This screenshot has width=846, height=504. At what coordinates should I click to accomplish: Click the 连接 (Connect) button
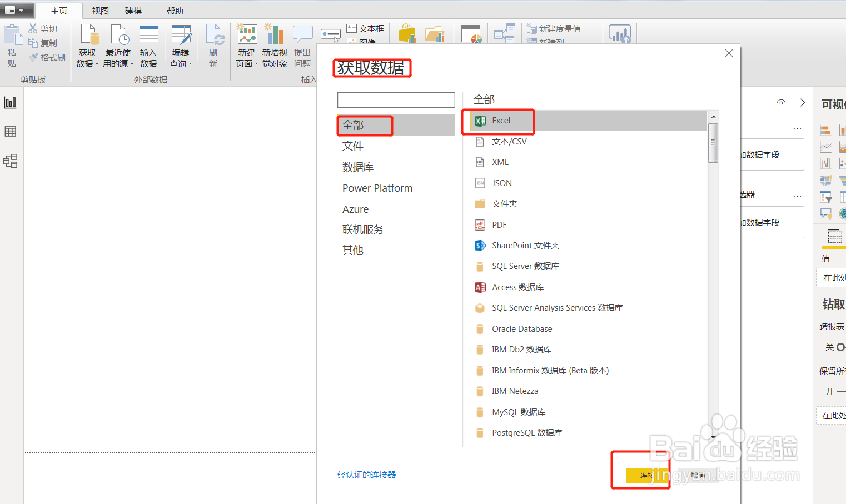pyautogui.click(x=648, y=475)
